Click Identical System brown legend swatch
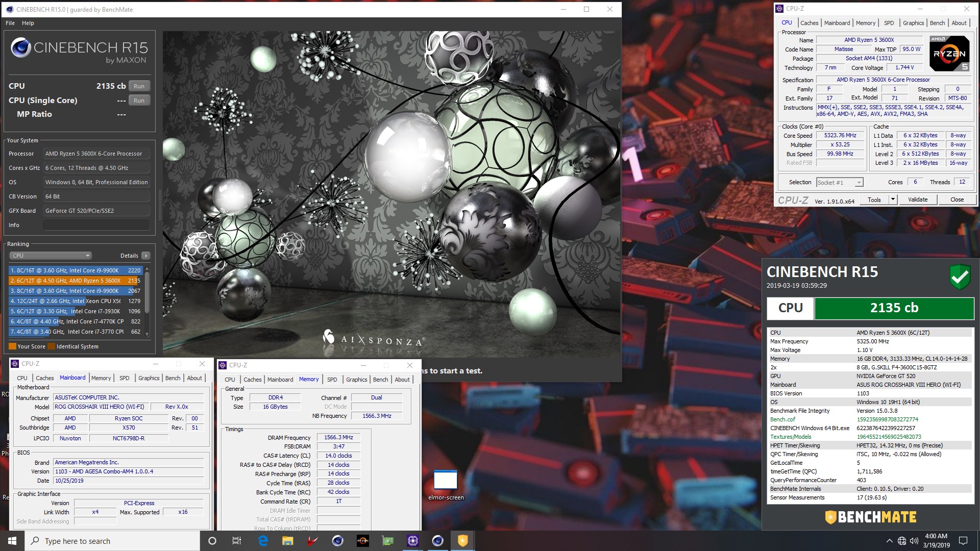The width and height of the screenshot is (980, 551). [51, 346]
